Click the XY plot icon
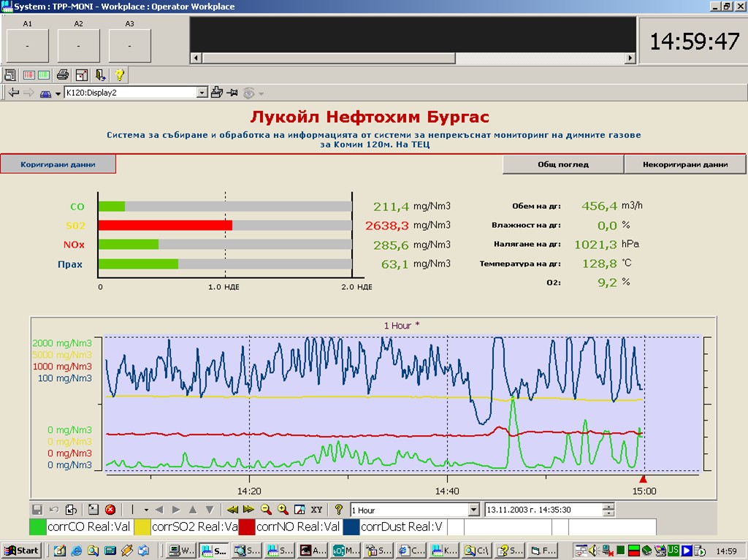This screenshot has height=560, width=748. [316, 510]
